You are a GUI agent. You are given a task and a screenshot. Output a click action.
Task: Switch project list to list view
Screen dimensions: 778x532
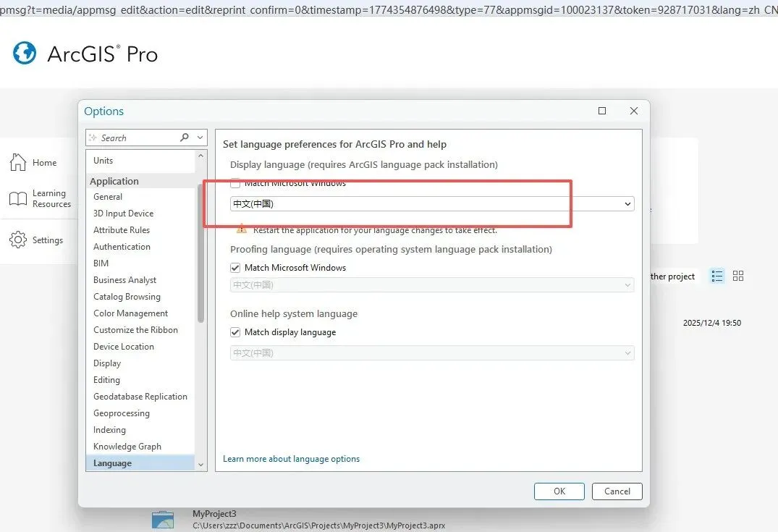pyautogui.click(x=717, y=276)
